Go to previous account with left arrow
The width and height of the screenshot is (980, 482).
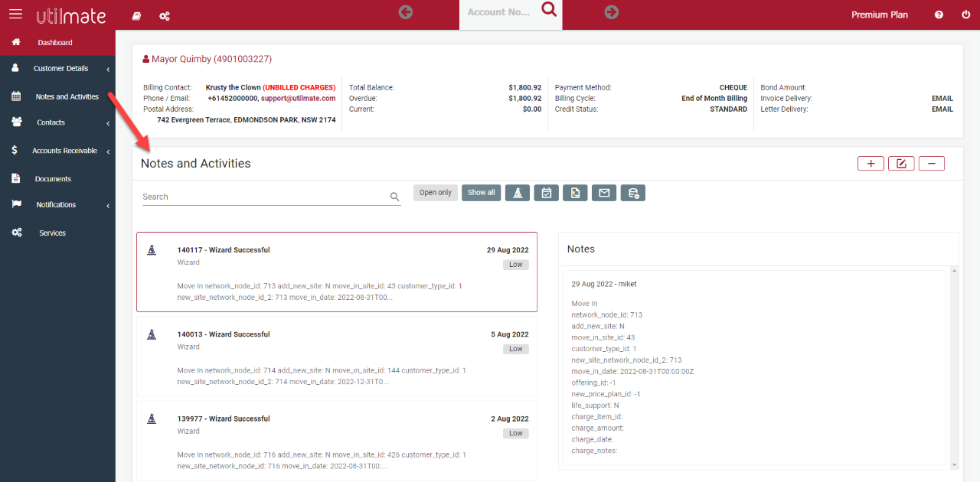coord(406,11)
